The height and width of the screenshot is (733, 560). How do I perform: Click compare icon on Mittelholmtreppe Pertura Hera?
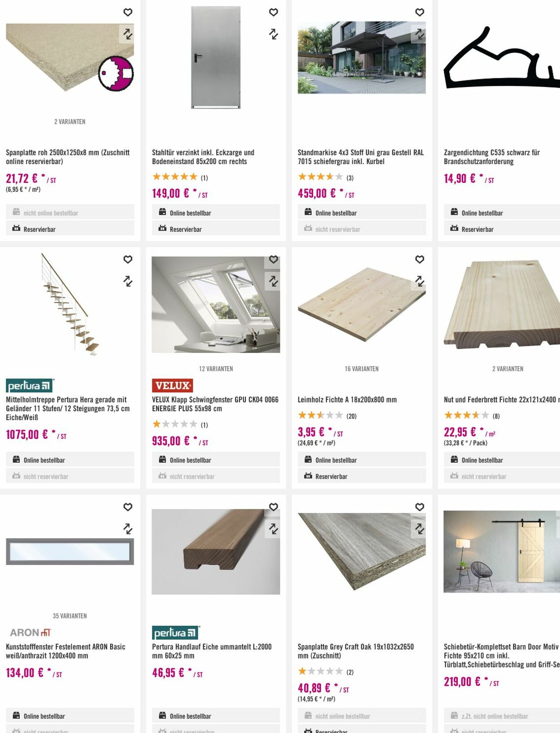128,281
